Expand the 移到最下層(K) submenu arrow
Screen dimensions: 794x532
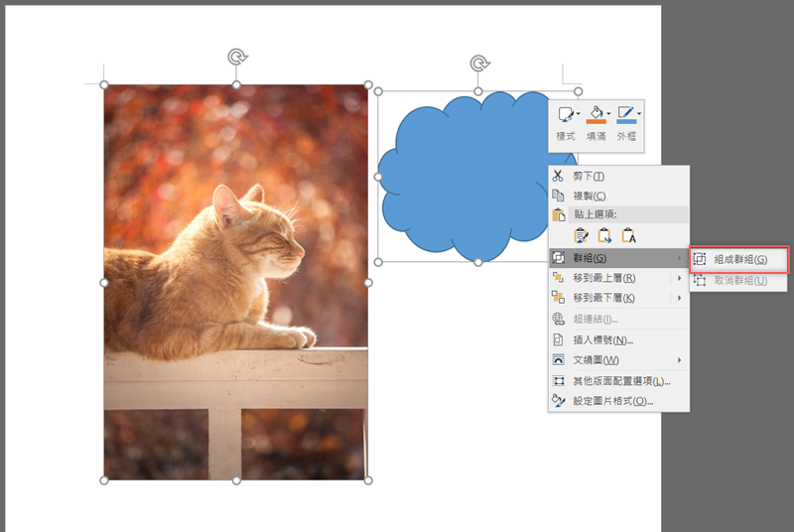680,298
